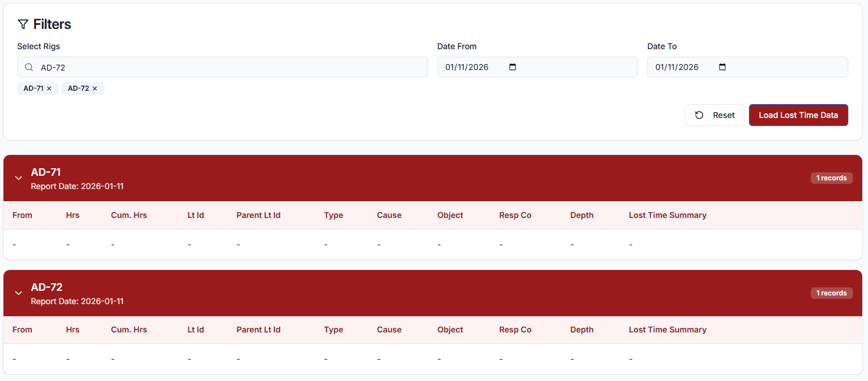Remove the AD-71 rig tag
This screenshot has height=381, width=868.
point(49,88)
